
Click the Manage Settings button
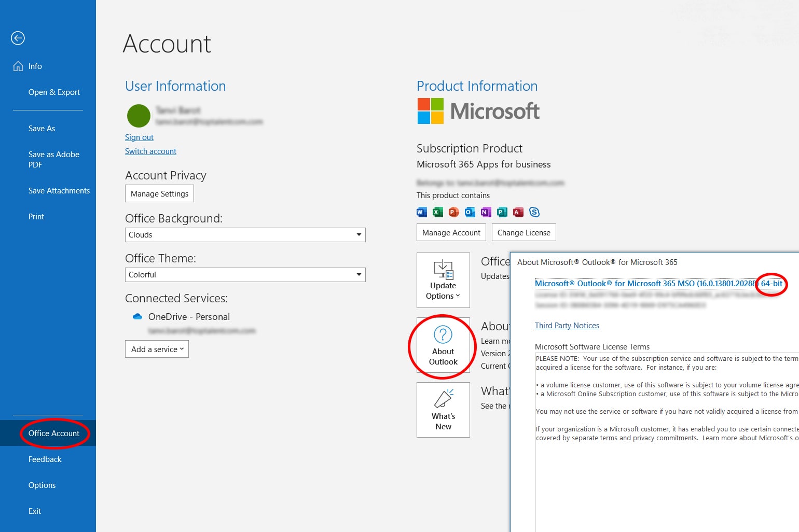tap(159, 194)
